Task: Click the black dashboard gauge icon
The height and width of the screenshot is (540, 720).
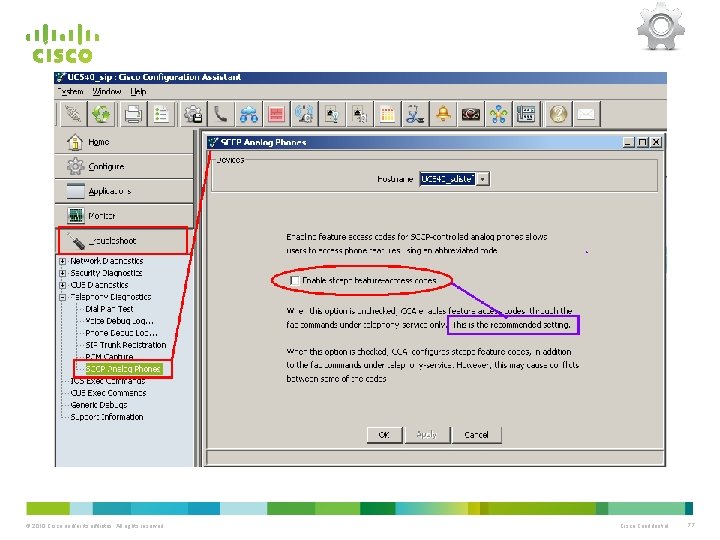Action: pos(471,114)
